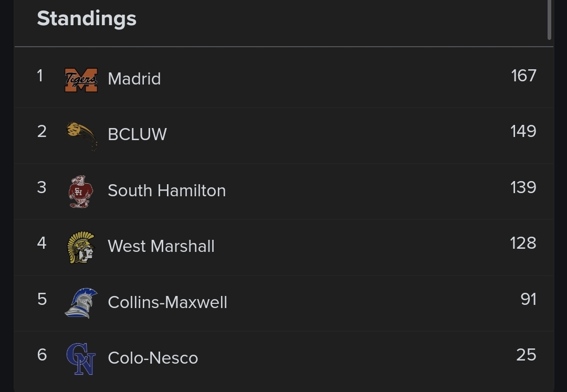Click the Standings heading
The height and width of the screenshot is (392, 567).
(87, 19)
